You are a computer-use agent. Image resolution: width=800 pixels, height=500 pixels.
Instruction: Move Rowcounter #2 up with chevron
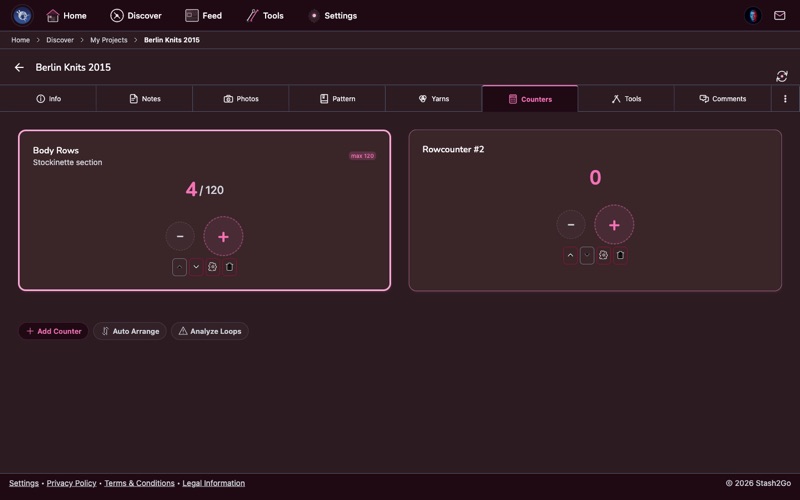click(570, 255)
